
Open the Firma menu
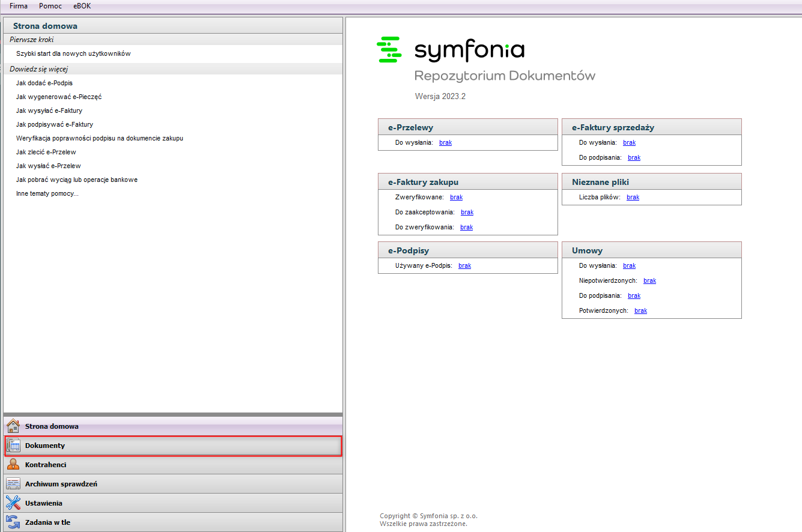tap(19, 6)
